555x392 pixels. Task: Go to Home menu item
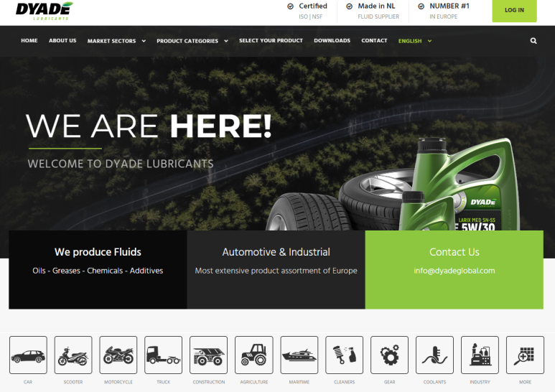pos(29,41)
